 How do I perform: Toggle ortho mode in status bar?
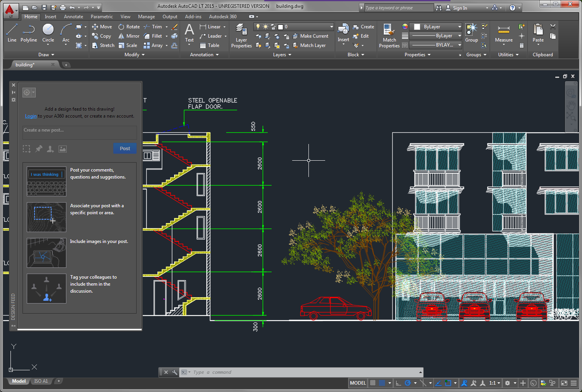click(398, 383)
